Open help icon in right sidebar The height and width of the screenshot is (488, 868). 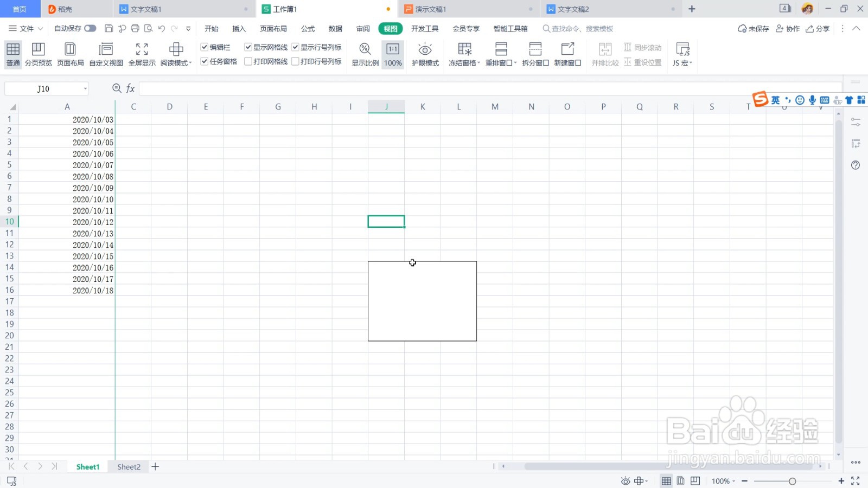point(856,165)
